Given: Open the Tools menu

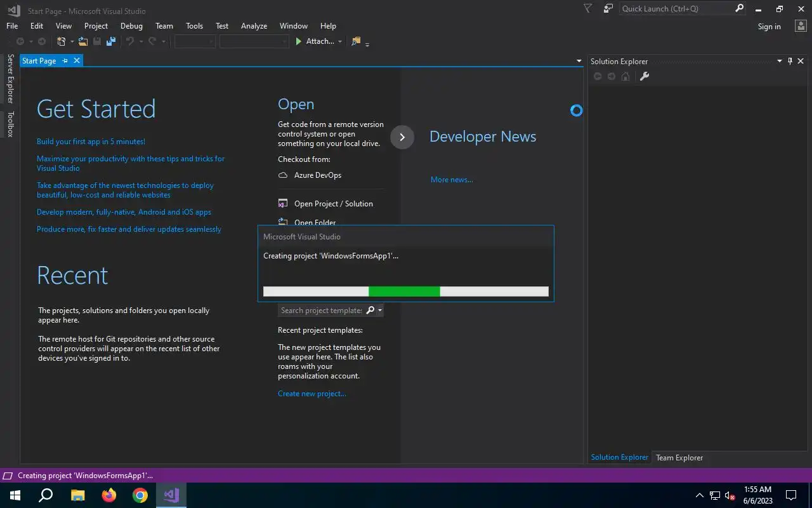Looking at the screenshot, I should click(194, 26).
